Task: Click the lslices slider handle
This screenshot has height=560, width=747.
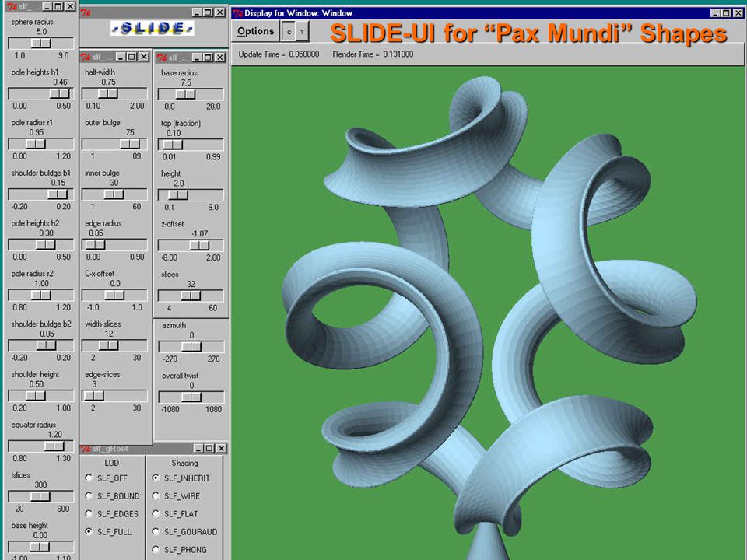Action: click(x=40, y=497)
